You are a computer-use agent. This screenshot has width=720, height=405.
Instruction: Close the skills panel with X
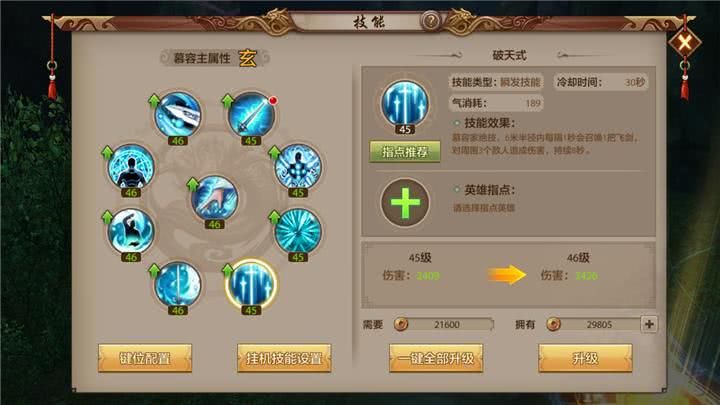685,43
